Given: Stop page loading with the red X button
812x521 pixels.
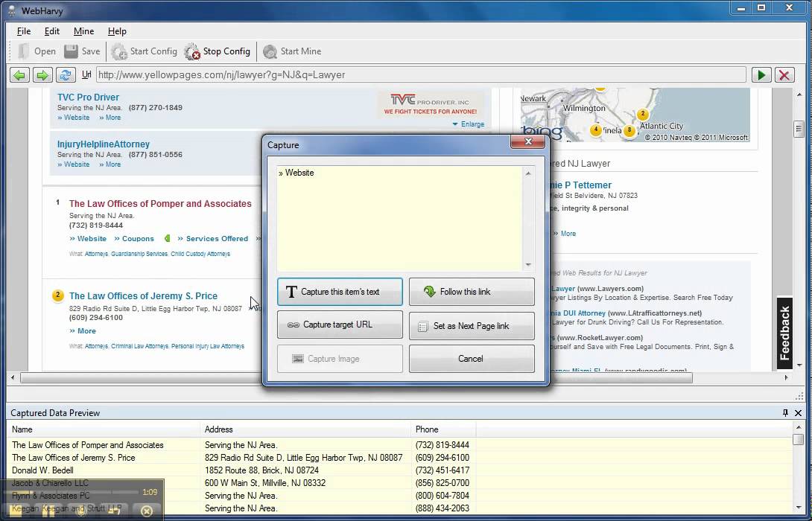Looking at the screenshot, I should point(784,75).
